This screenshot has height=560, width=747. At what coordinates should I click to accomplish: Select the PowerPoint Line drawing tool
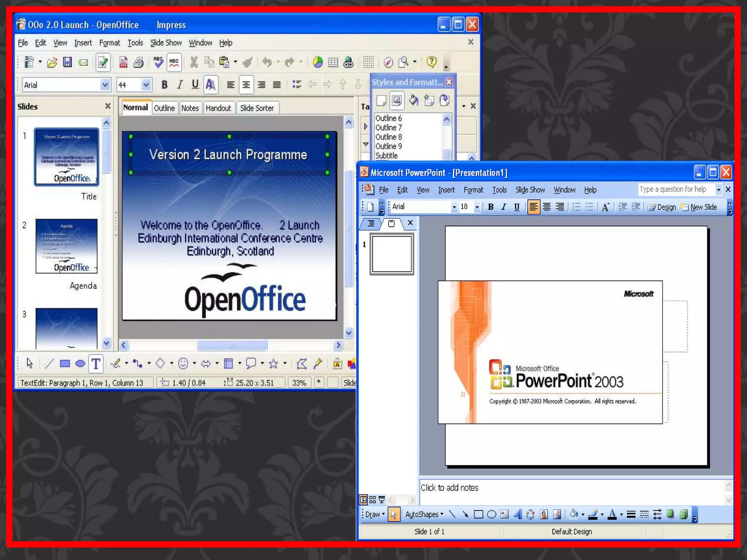click(452, 514)
